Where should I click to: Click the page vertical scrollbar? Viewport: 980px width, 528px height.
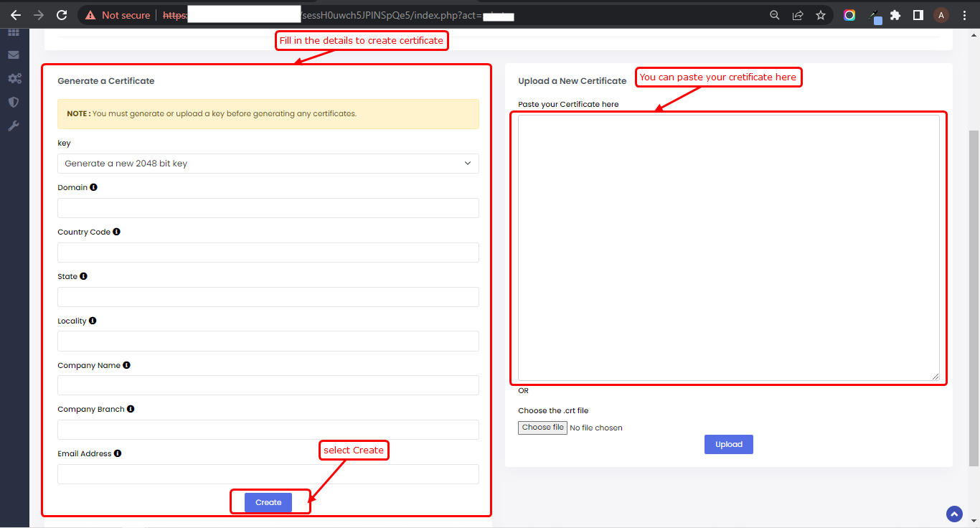974,287
